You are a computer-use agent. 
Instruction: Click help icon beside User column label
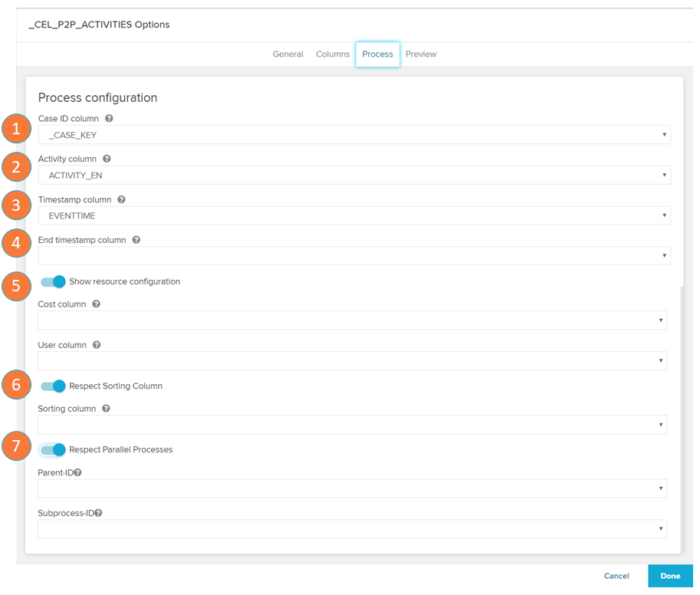(x=97, y=345)
